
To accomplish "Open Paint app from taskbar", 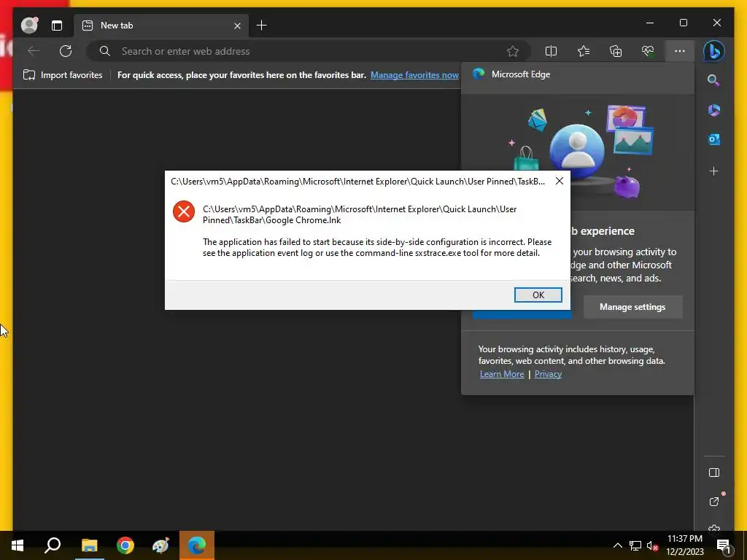I will (160, 545).
